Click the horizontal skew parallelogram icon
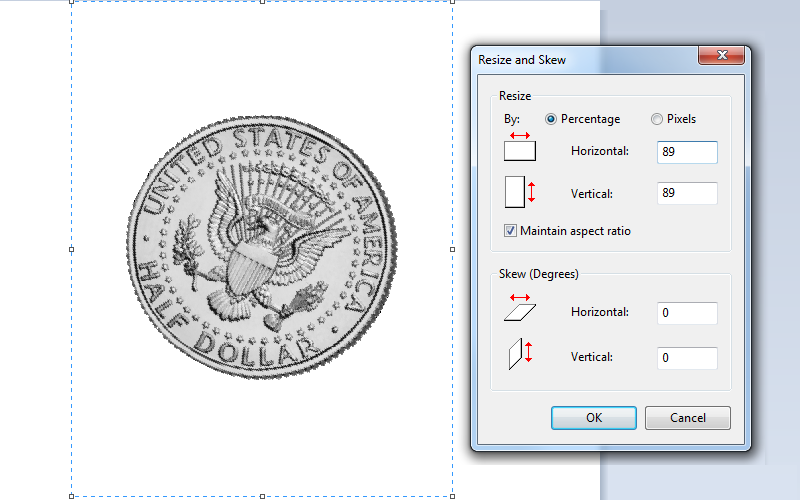The width and height of the screenshot is (800, 500). point(520,309)
